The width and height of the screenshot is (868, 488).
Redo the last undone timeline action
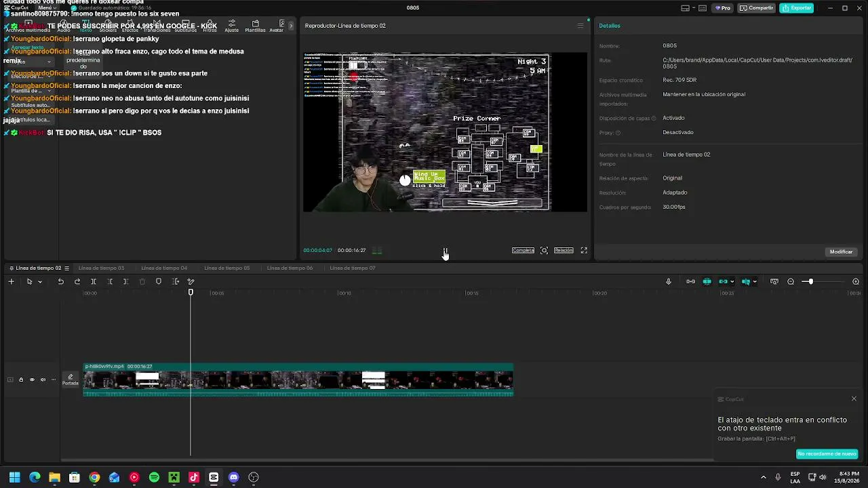(x=77, y=281)
